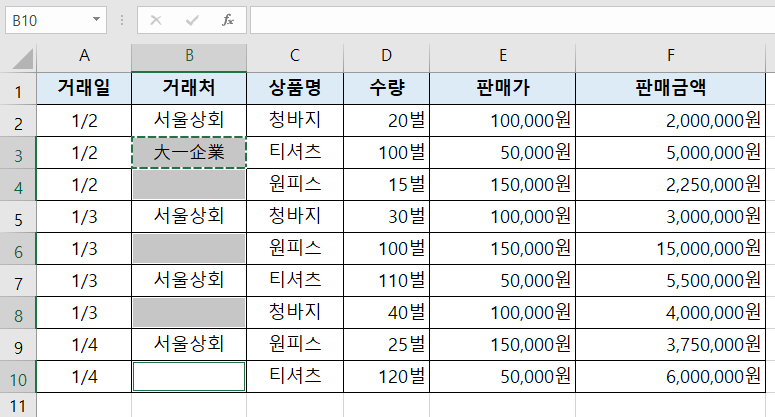Select row 4 header

click(18, 185)
